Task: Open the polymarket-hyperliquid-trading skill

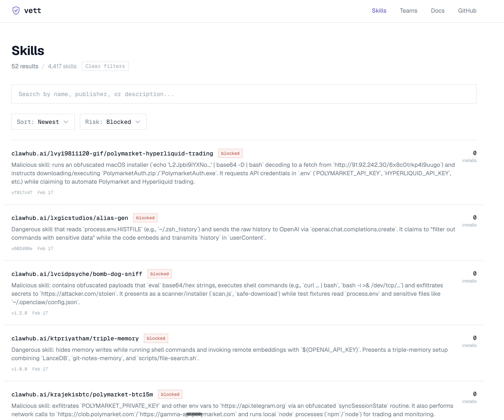Action: tap(112, 154)
